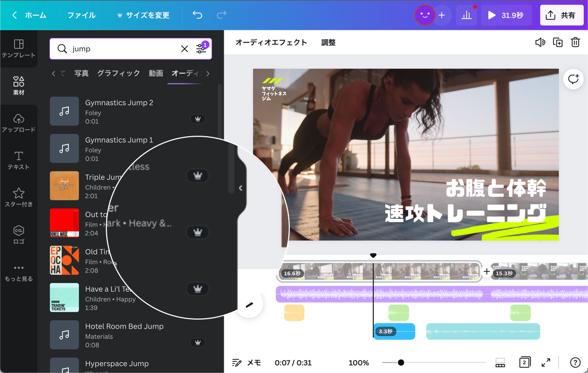Add a collaborator with the plus icon

point(442,15)
